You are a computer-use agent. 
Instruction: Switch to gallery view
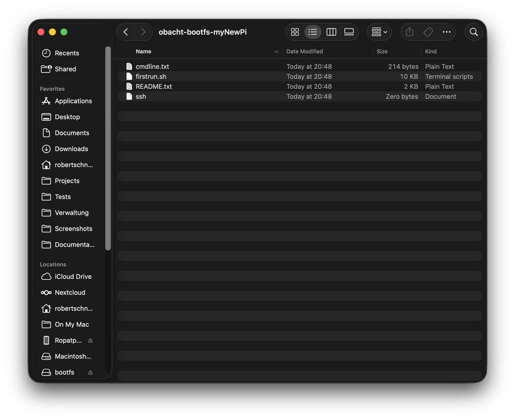point(349,32)
